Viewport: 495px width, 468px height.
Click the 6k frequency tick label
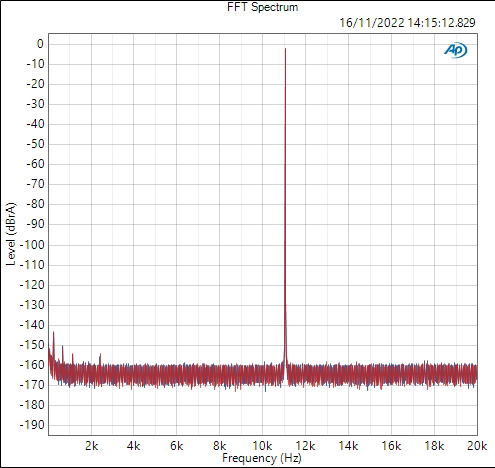(177, 446)
